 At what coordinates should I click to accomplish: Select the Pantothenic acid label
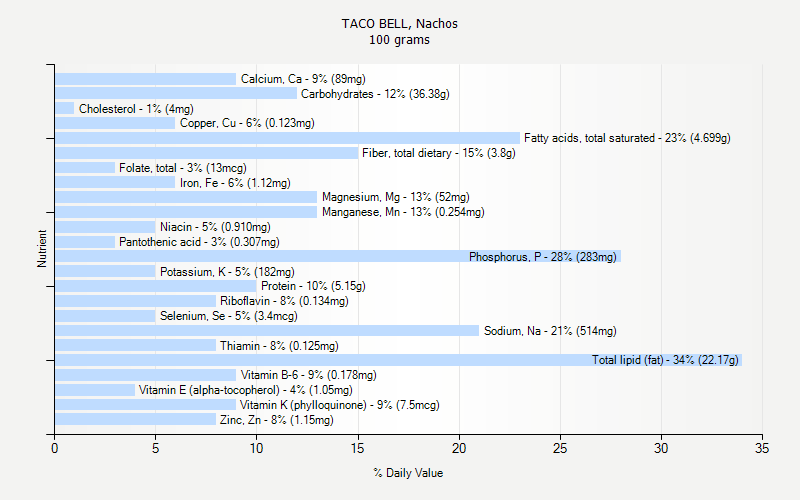click(x=199, y=242)
